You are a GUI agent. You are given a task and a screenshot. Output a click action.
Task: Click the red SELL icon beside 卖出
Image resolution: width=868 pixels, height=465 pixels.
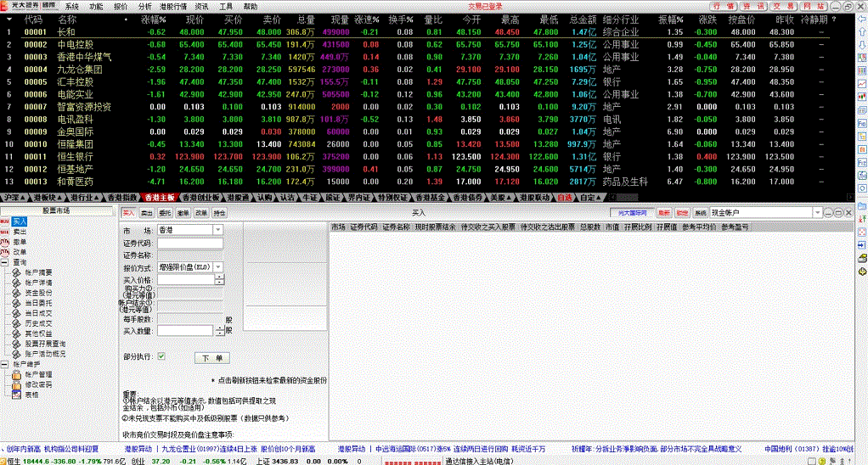coord(5,232)
